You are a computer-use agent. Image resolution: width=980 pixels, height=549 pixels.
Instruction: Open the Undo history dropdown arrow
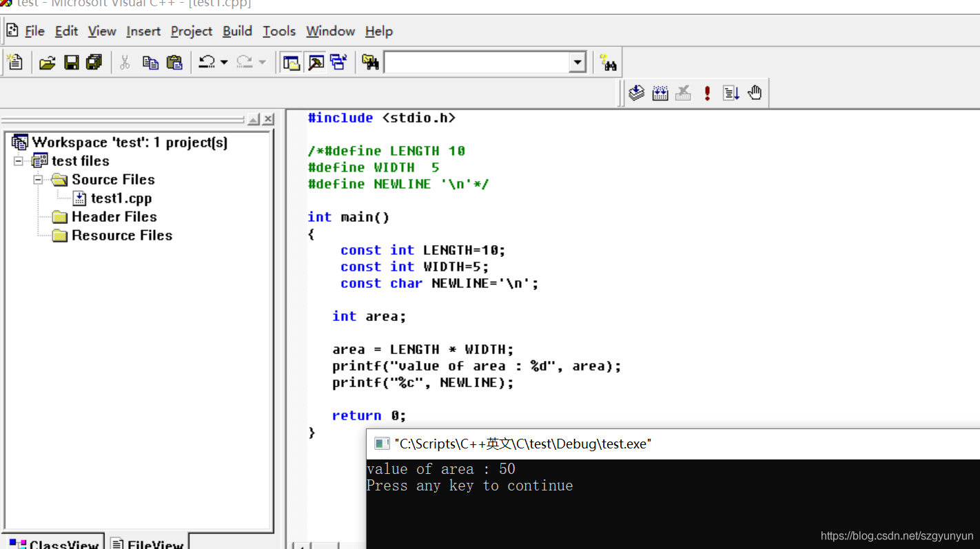pos(224,63)
